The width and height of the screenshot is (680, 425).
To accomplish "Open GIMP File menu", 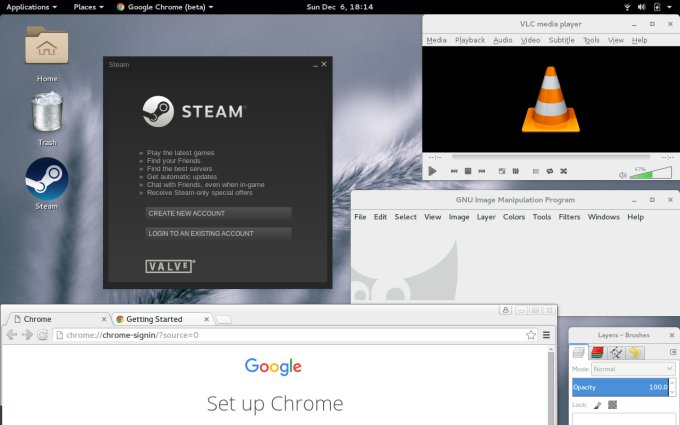I will 360,217.
